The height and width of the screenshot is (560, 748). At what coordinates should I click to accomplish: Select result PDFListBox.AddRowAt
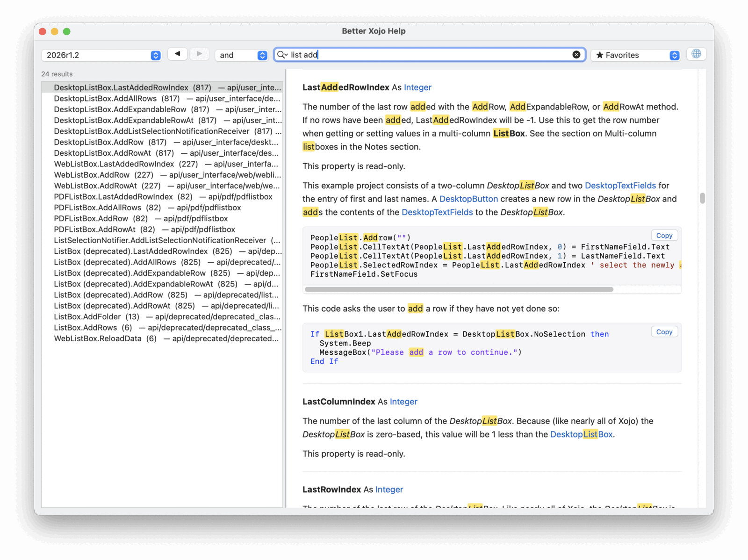pyautogui.click(x=162, y=230)
